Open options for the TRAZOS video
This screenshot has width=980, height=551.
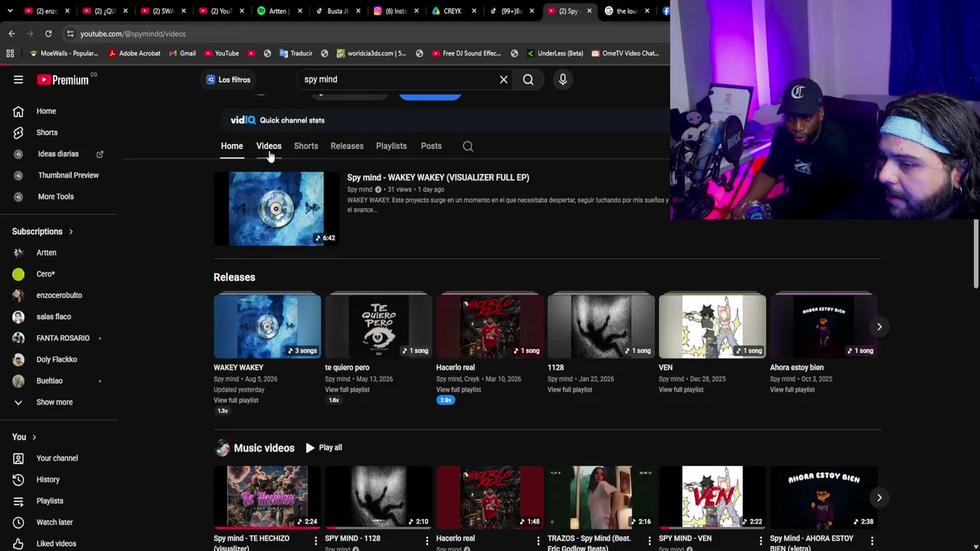click(649, 541)
